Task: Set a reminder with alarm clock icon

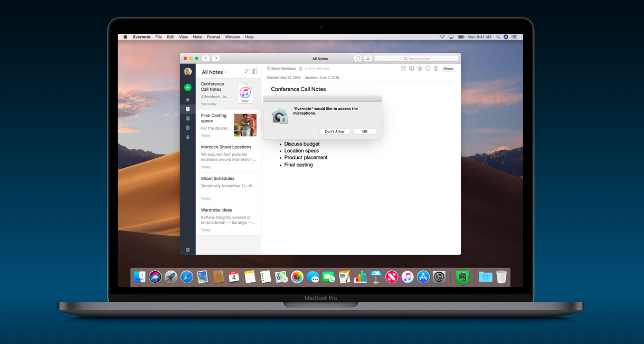Action: click(x=404, y=69)
